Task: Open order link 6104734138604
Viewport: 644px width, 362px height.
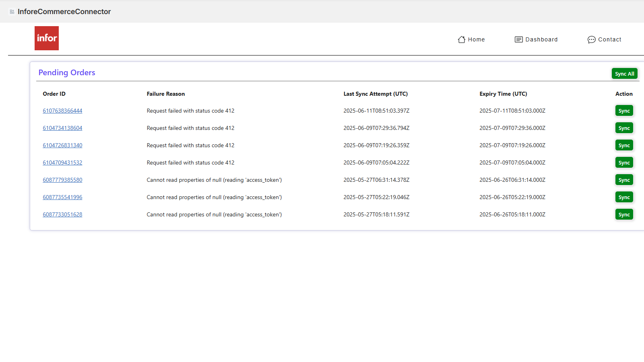Action: 62,128
